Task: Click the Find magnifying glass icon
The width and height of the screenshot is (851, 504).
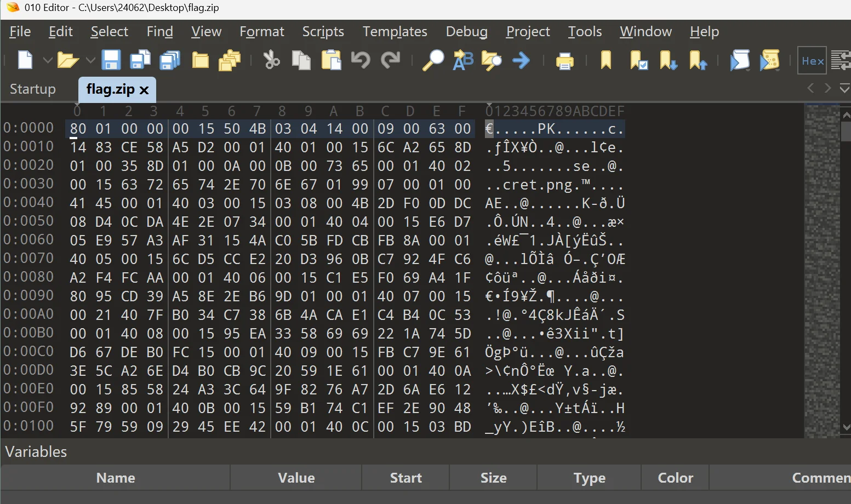Action: click(433, 60)
